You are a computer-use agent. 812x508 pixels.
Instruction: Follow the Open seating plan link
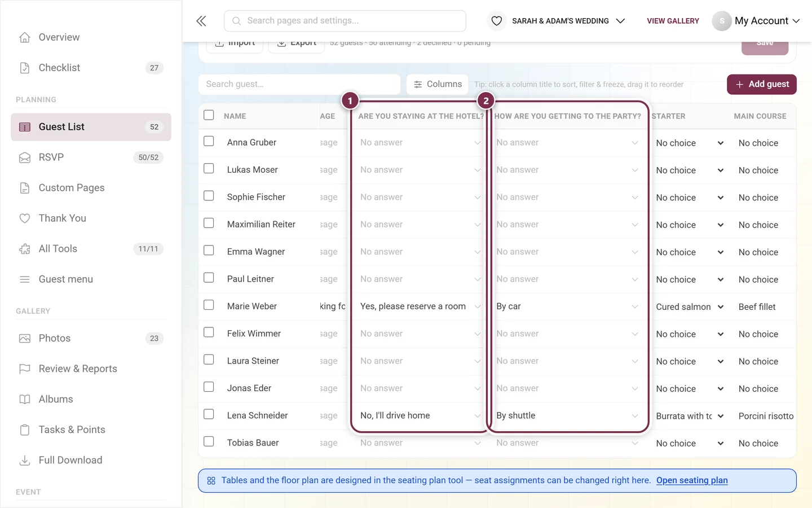point(692,480)
